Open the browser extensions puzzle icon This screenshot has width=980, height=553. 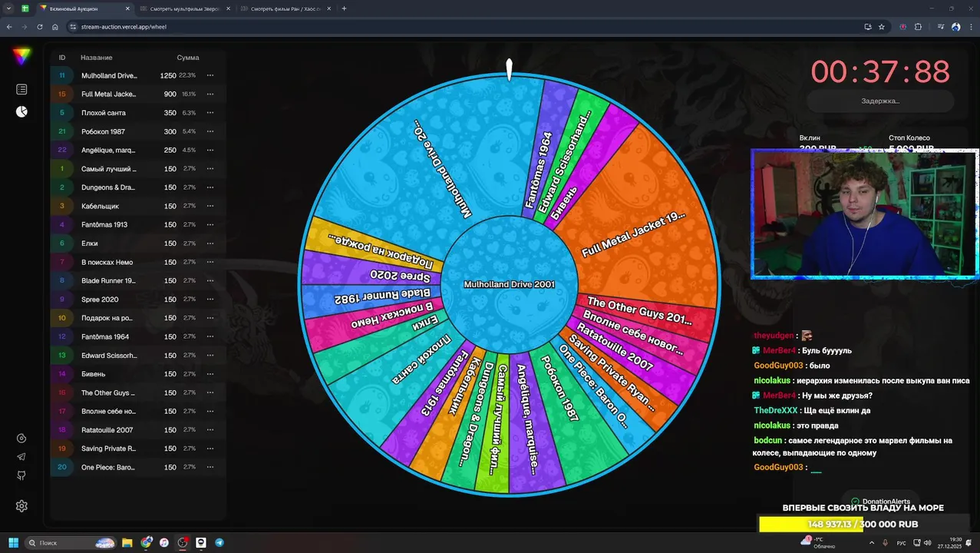(x=918, y=26)
